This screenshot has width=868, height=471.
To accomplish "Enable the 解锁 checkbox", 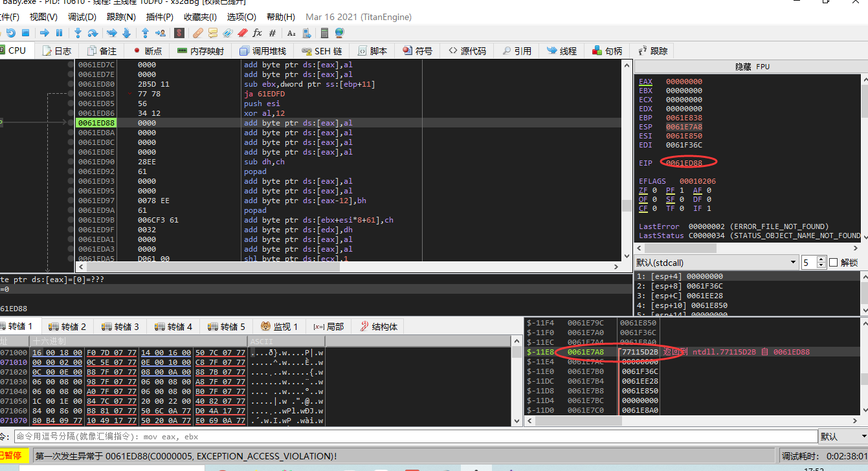I will coord(833,262).
